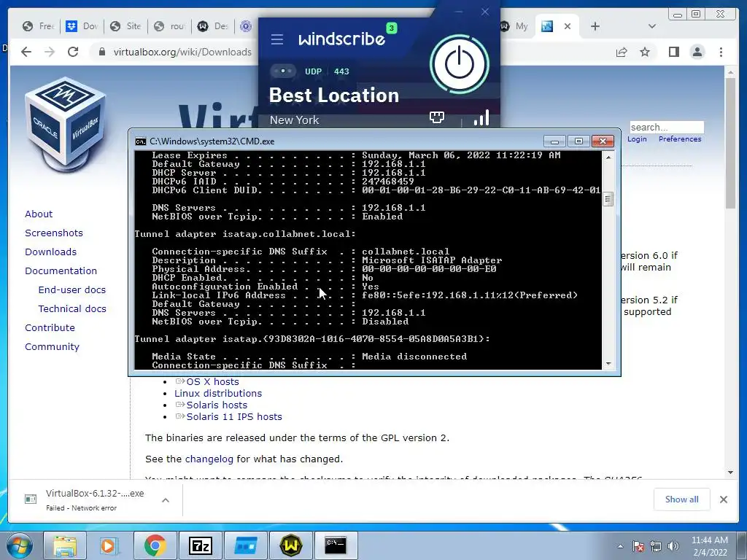Close the active Chrome tab
The image size is (747, 560).
tap(568, 26)
